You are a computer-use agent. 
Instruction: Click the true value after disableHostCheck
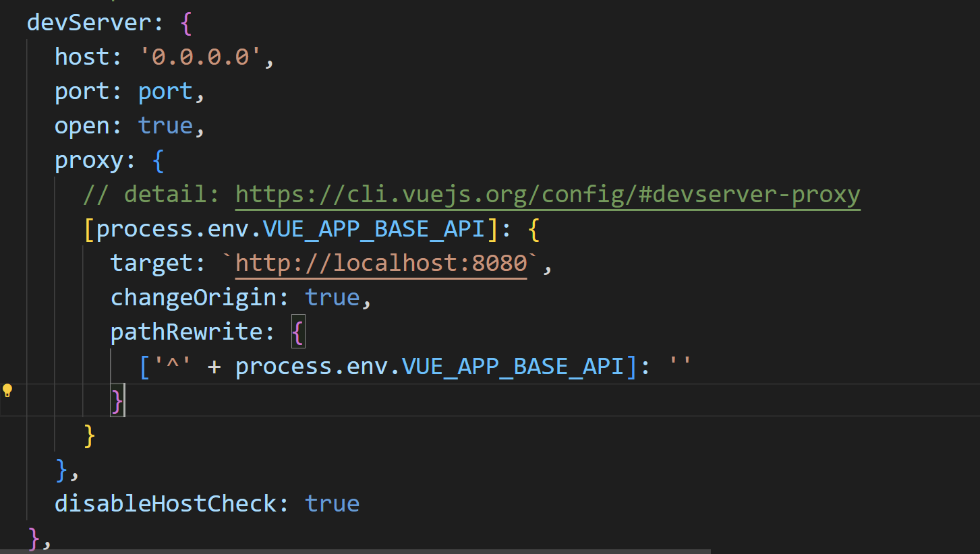coord(332,504)
